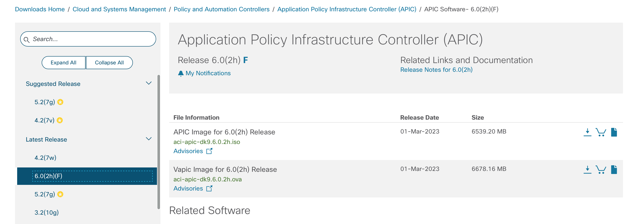Screen dimensions: 644x224
Task: Collapse the Suggested Release section chevron
Action: tap(149, 83)
